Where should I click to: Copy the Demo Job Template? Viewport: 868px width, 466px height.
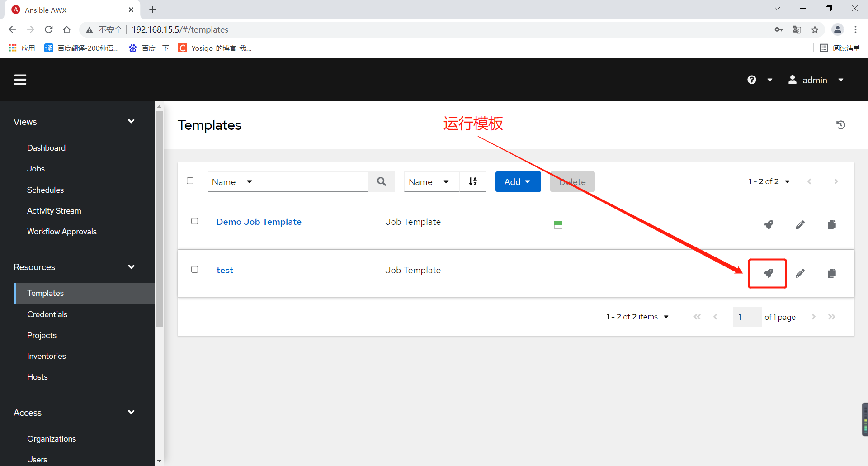point(832,225)
